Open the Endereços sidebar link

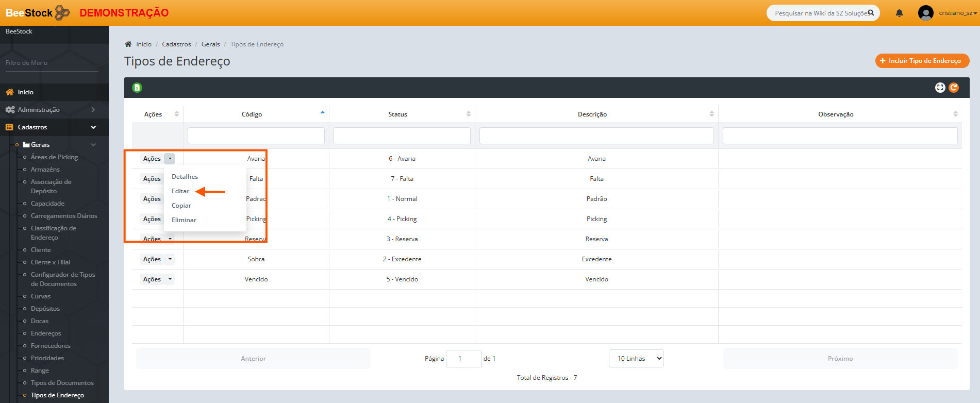pos(46,333)
